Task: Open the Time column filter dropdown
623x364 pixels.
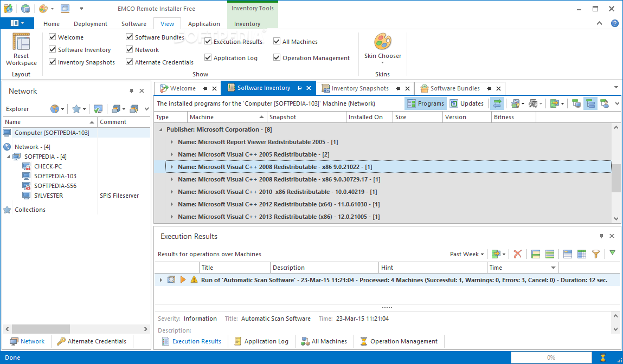Action: click(553, 268)
